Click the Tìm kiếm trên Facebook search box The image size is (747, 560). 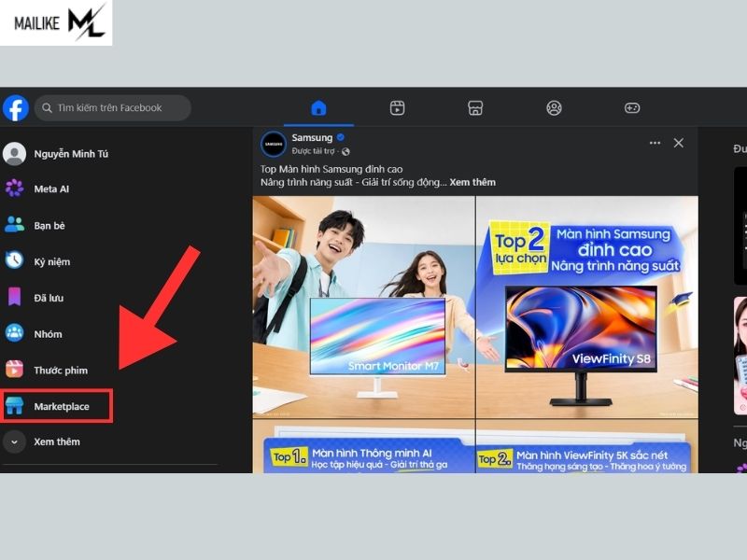point(113,108)
